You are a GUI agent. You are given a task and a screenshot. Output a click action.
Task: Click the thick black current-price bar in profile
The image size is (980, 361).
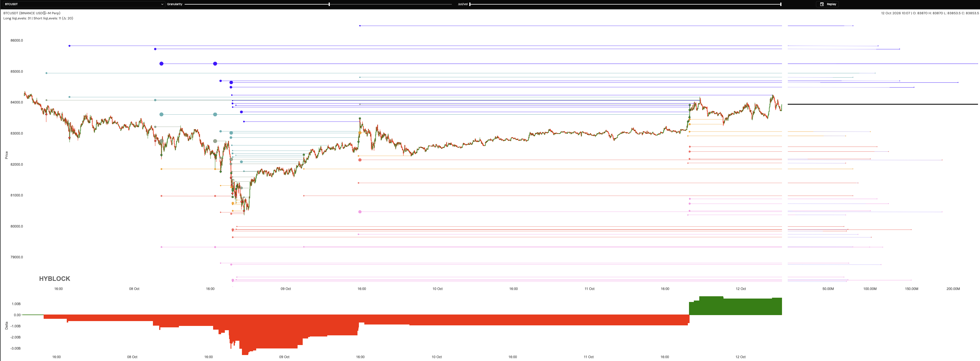click(x=883, y=104)
